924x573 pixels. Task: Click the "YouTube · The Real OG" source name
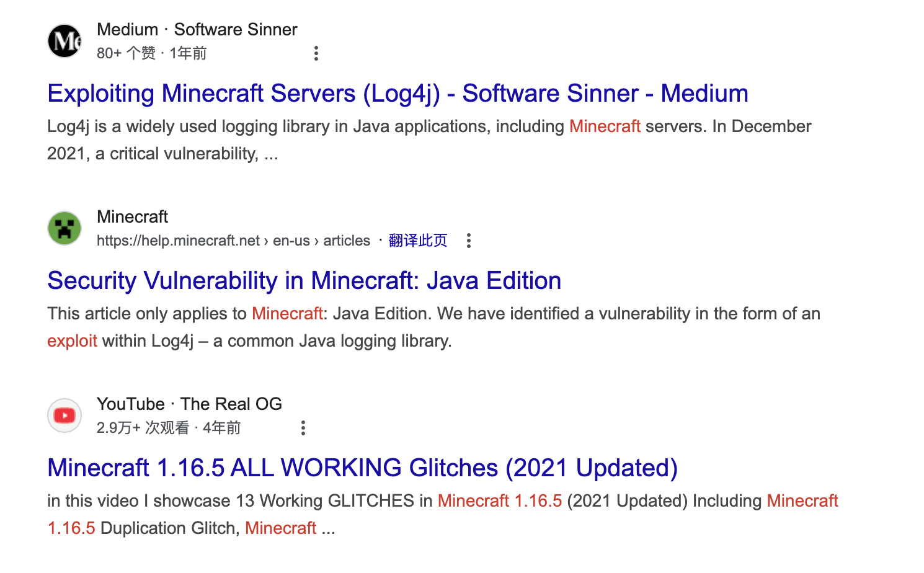(x=189, y=404)
